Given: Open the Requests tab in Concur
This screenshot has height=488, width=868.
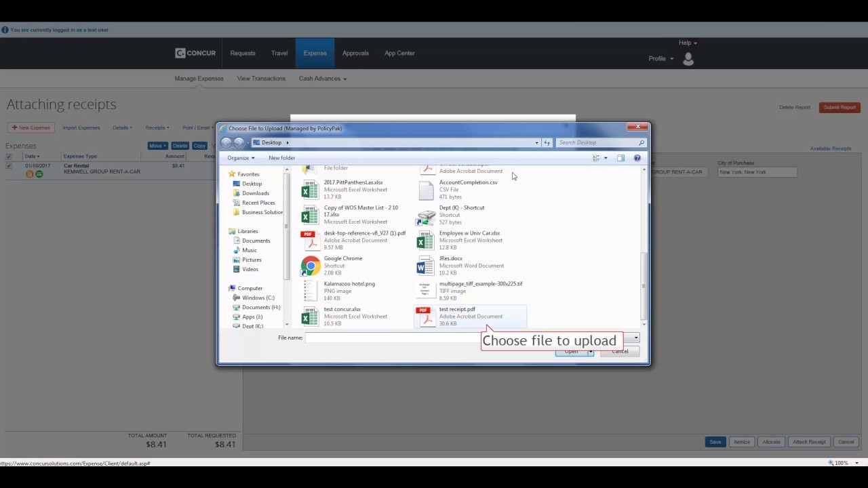Looking at the screenshot, I should [243, 53].
